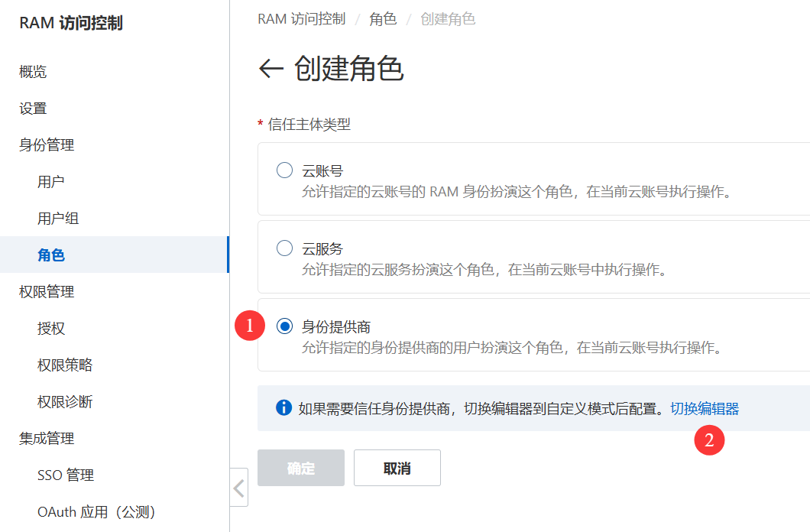This screenshot has height=532, width=810.
Task: Collapse the 权限管理 section
Action: 47,292
